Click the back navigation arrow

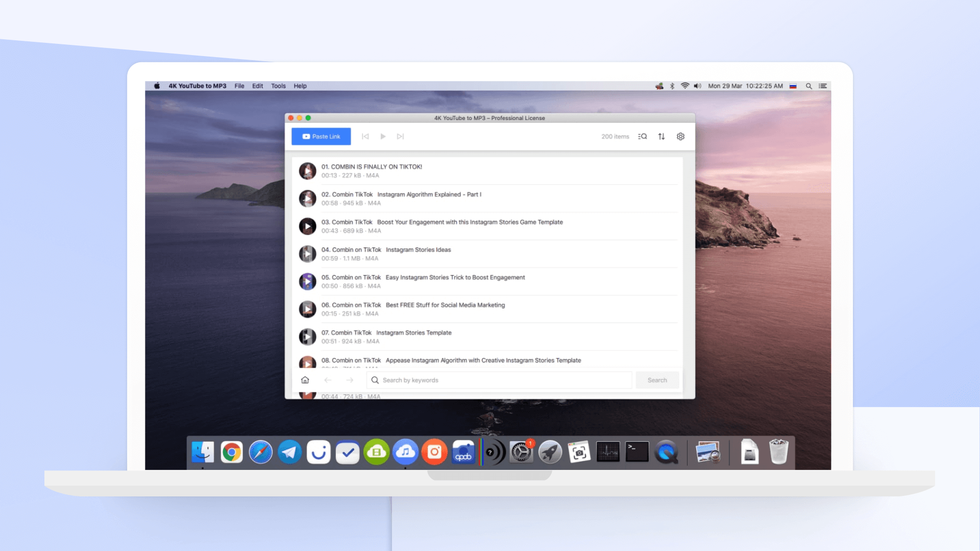tap(327, 380)
